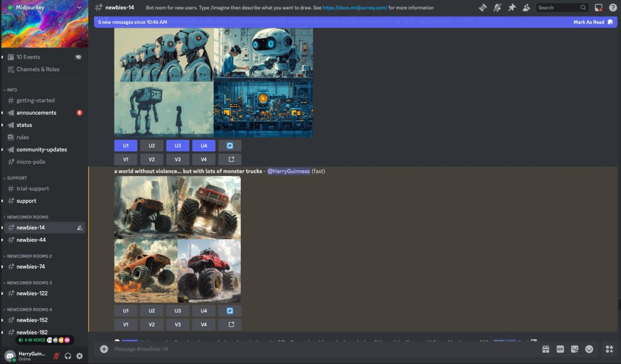Open the GIF picker in message bar

point(560,349)
